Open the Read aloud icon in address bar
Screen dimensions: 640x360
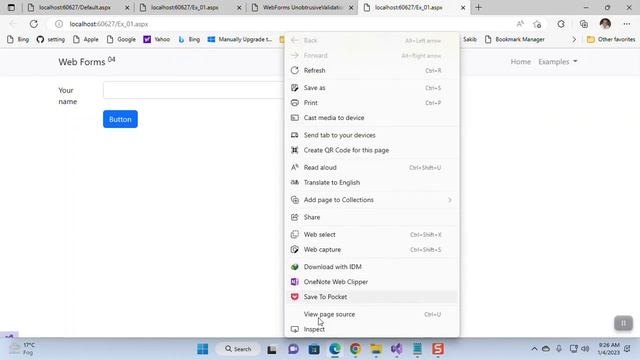(520, 24)
